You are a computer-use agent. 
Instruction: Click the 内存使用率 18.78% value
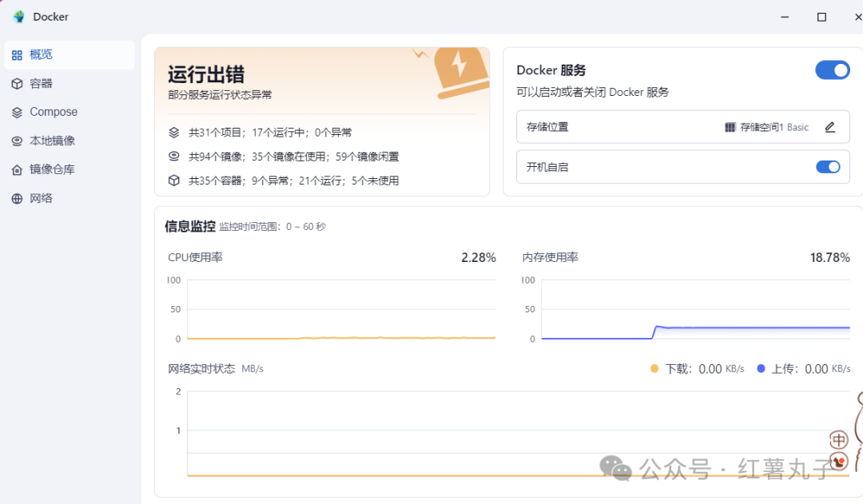click(x=830, y=257)
